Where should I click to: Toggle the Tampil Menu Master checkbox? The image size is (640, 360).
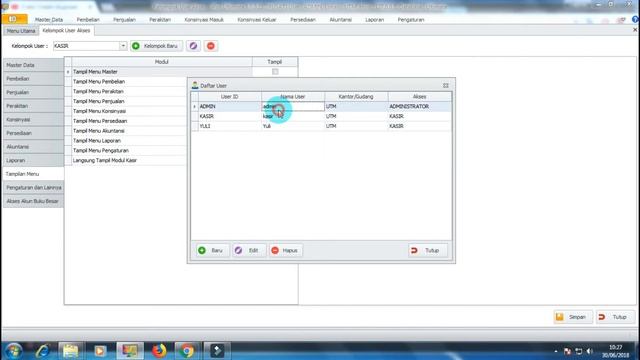tap(275, 71)
